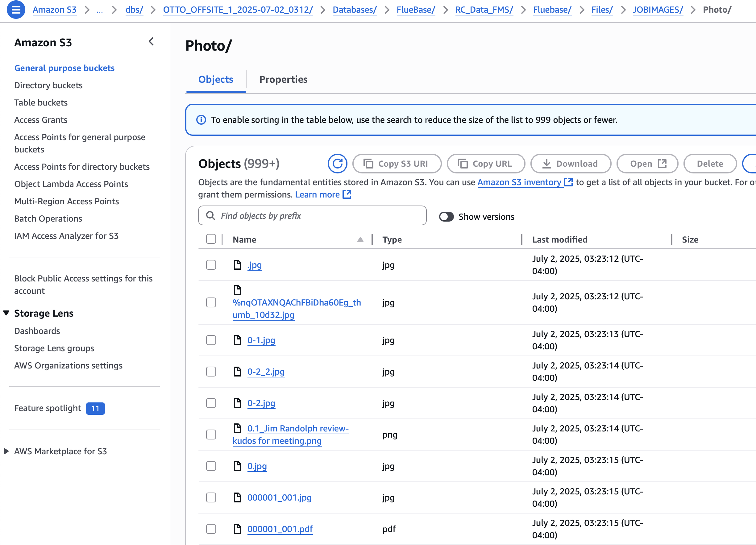Click the magnifier icon in the prefix search
The image size is (756, 545).
[x=210, y=215]
